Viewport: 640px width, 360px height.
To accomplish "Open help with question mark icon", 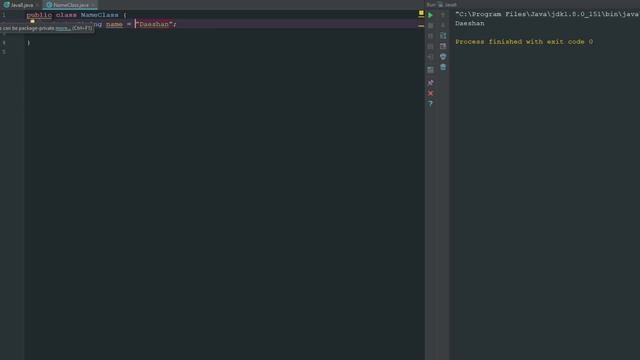I will point(430,104).
